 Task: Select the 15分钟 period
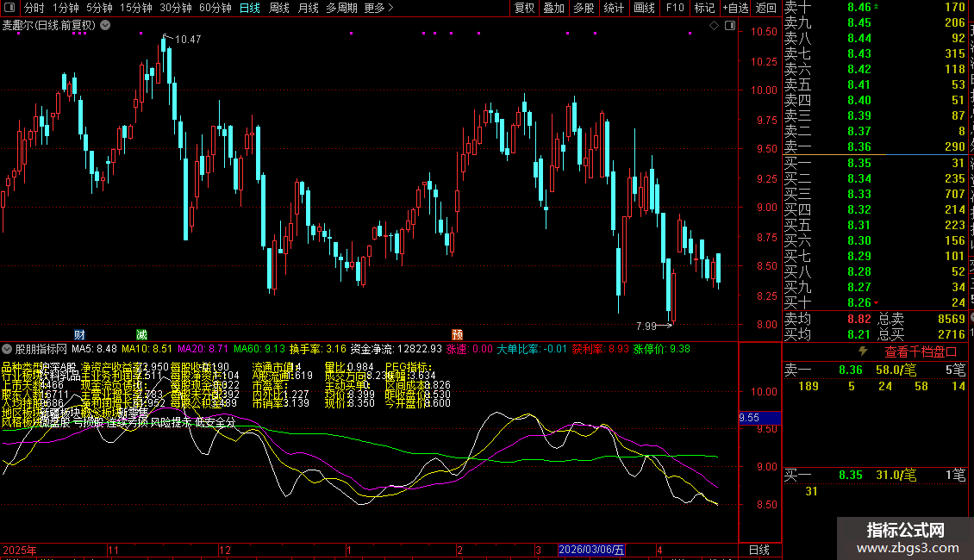pos(135,8)
